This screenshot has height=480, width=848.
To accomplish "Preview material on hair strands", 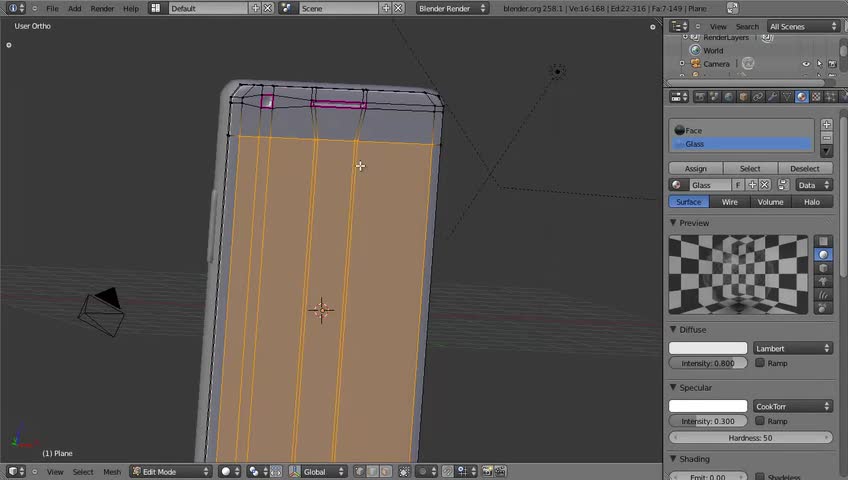I will (x=823, y=295).
